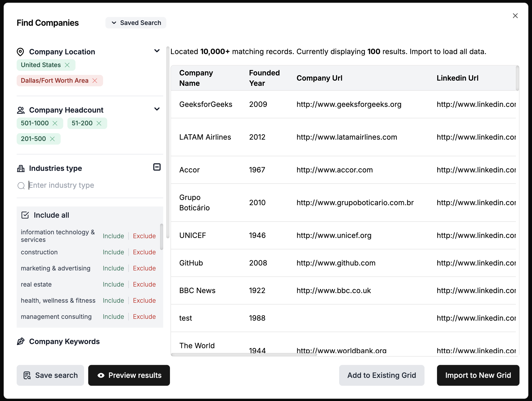Click the Company Name column header
The width and height of the screenshot is (532, 401).
click(x=196, y=78)
